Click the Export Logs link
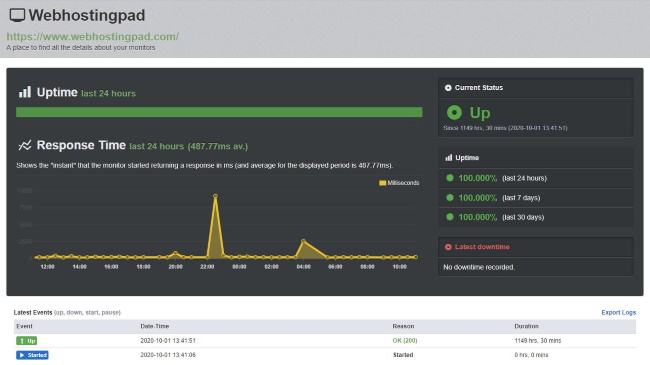This screenshot has width=650, height=365. tap(618, 312)
